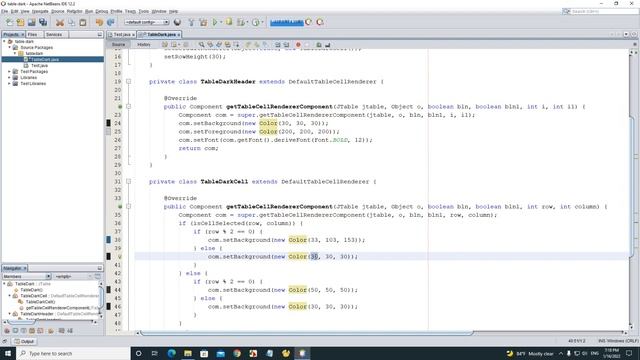Viewport: 640px width, 360px height.
Task: Toggle Sort by Source in Navigator
Action: click(70, 331)
